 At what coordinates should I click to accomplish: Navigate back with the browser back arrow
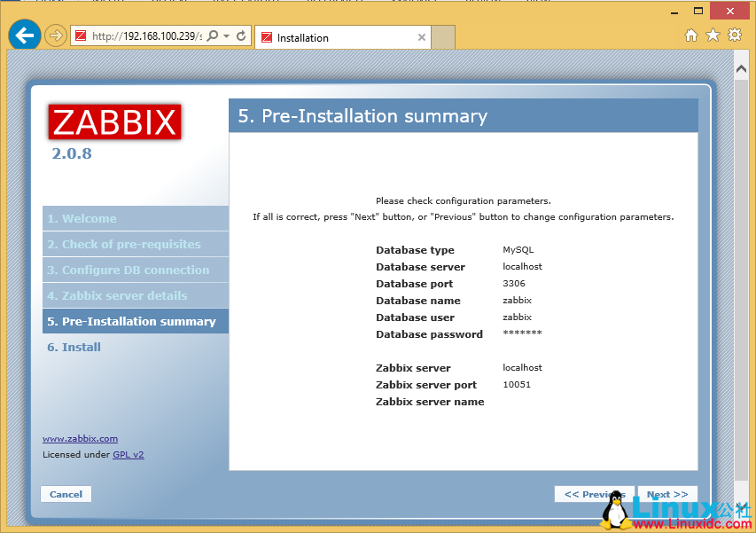[24, 35]
